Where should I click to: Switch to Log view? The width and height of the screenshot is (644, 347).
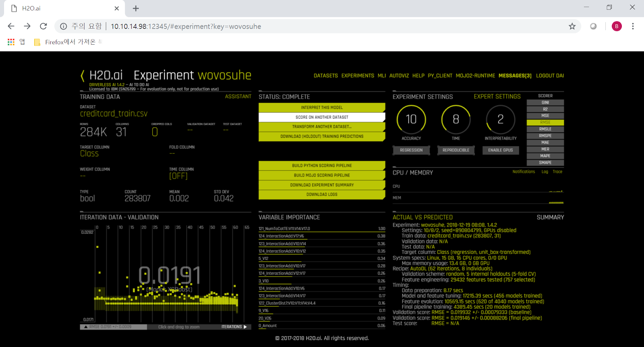click(545, 172)
